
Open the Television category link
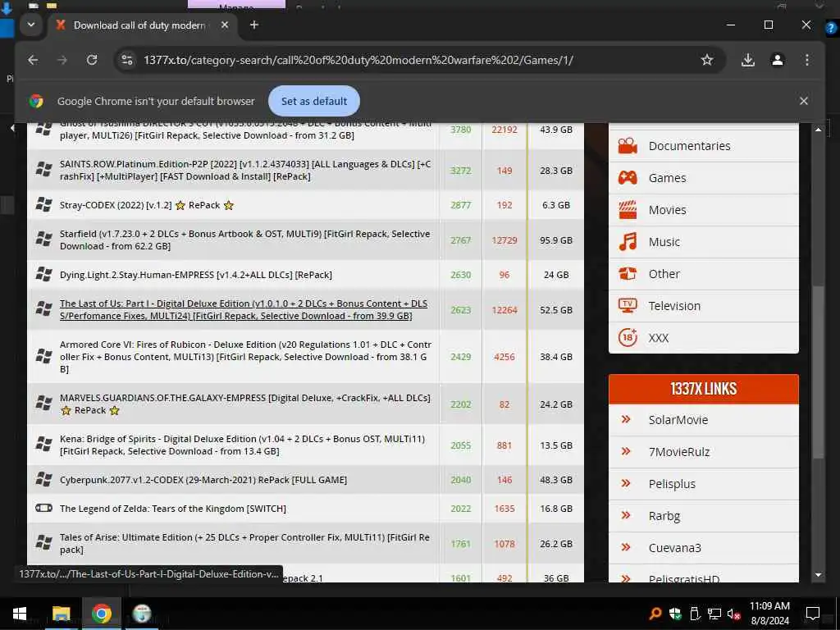tap(674, 306)
